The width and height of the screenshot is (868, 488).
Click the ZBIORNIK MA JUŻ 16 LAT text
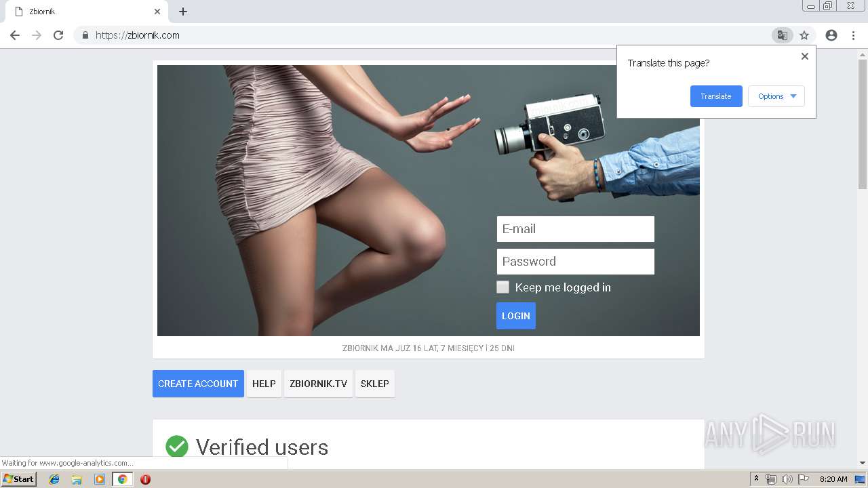click(x=428, y=348)
